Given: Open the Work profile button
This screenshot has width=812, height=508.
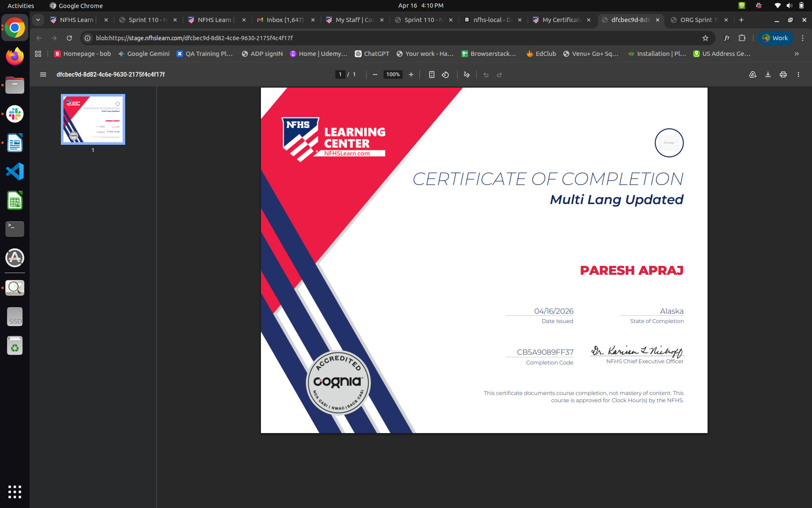Looking at the screenshot, I should coord(775,38).
